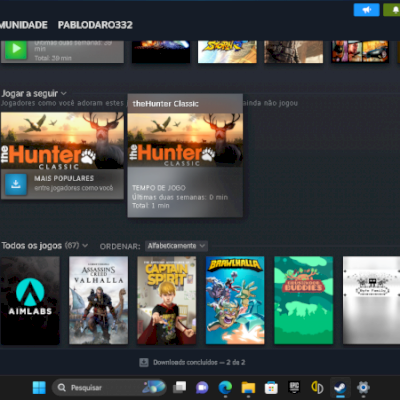
Task: Click the Steam icon on the taskbar
Action: (340, 387)
